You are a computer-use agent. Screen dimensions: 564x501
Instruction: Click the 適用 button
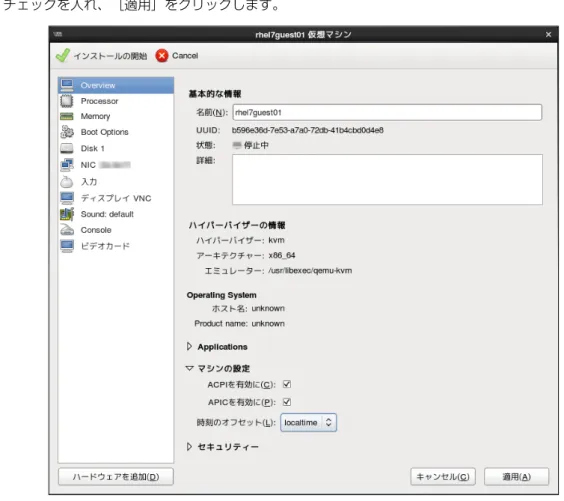click(517, 477)
